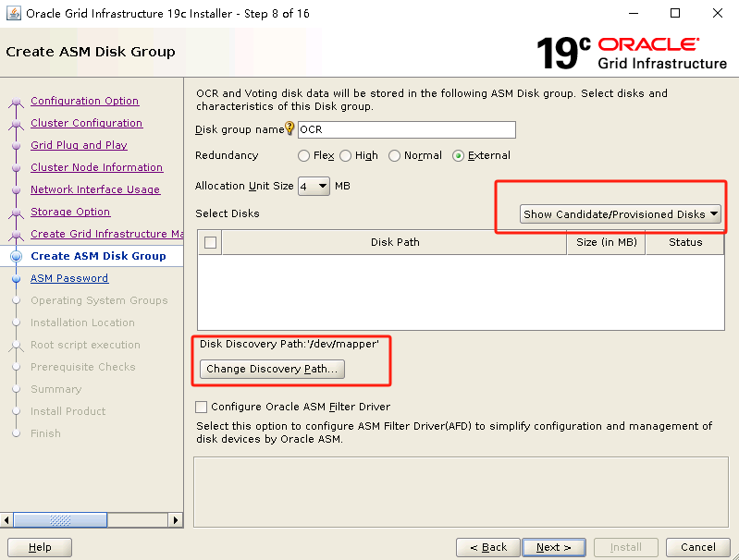Go to ASM Password step
The image size is (739, 560).
tap(69, 278)
